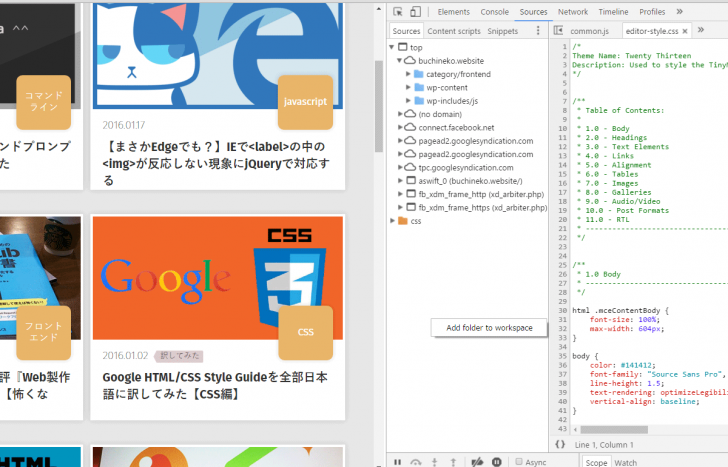Select fb_xdm_frame_https tree row
This screenshot has width=728, height=467.
pyautogui.click(x=468, y=208)
